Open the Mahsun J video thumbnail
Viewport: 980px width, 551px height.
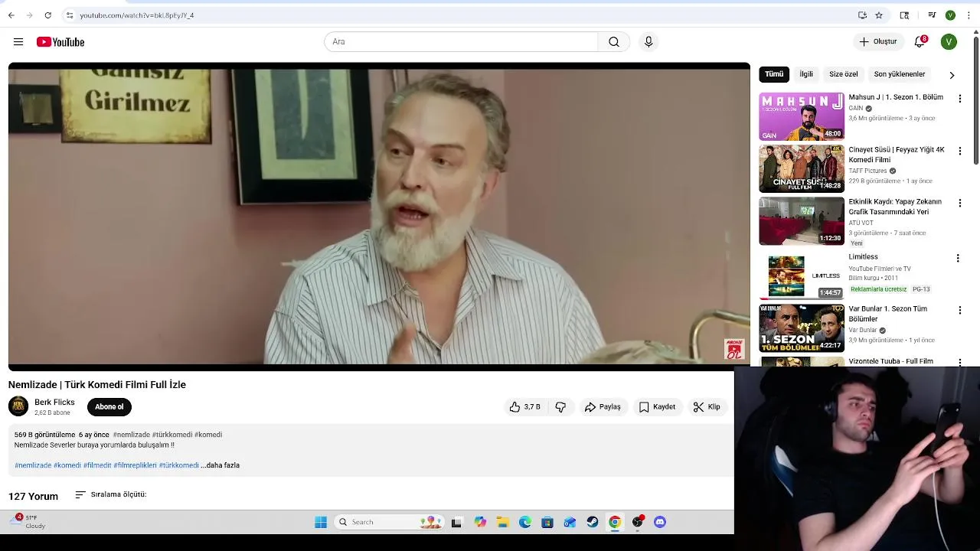point(802,116)
